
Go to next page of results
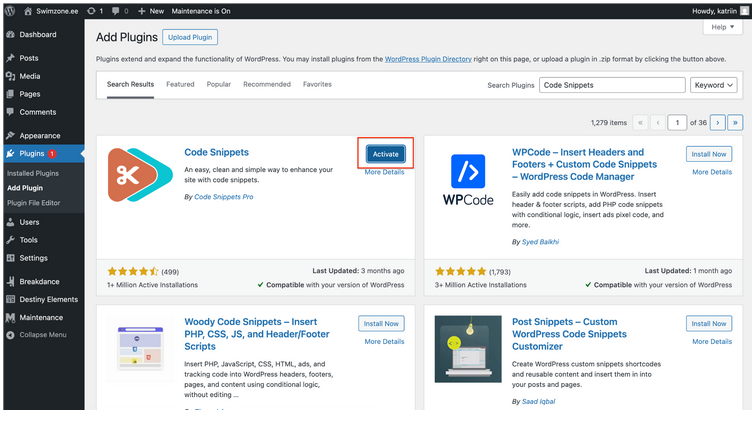tap(717, 122)
